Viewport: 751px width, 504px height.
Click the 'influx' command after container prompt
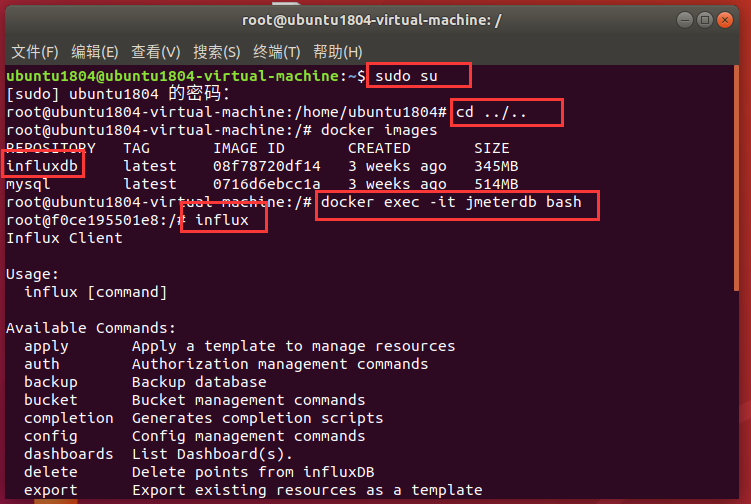[x=222, y=220]
